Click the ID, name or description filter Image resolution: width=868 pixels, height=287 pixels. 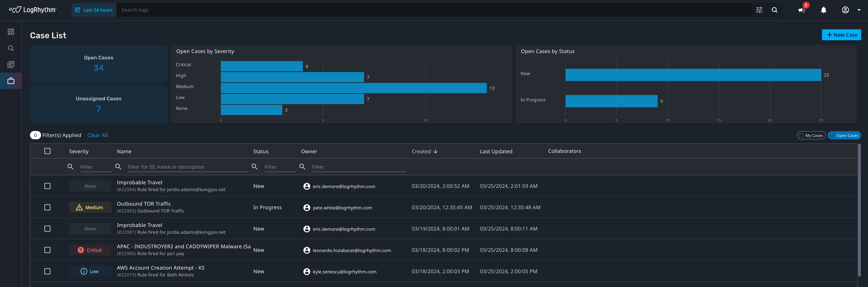click(188, 167)
